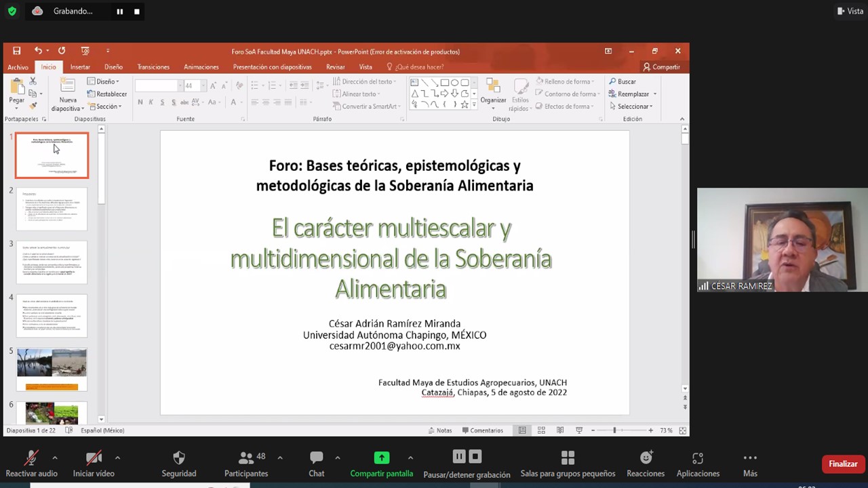
Task: Open the Participantes list
Action: tap(246, 464)
